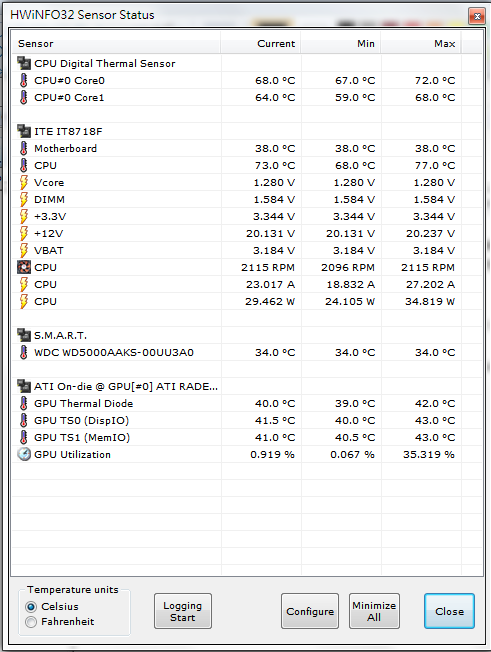491x652 pixels.
Task: Click the Sensor column header
Action: point(116,44)
